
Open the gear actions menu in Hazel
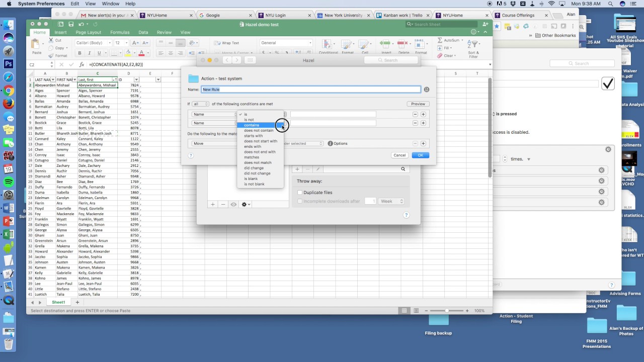tap(246, 204)
